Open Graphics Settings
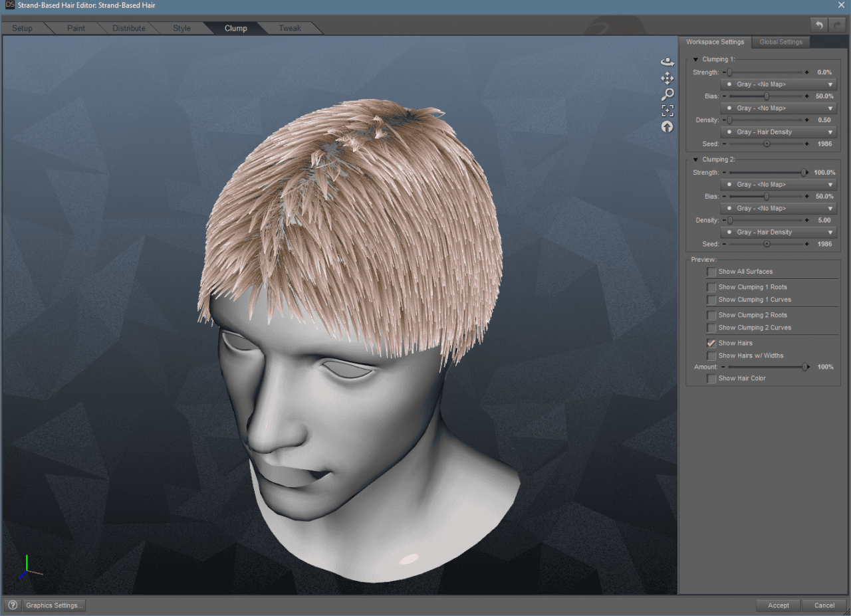Image resolution: width=851 pixels, height=616 pixels. pyautogui.click(x=54, y=605)
